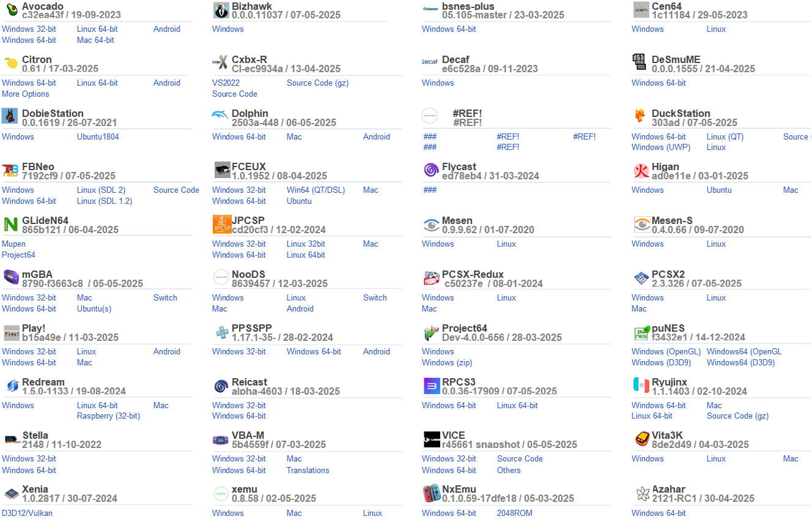The height and width of the screenshot is (530, 812).
Task: Open FBNeo Linux (SDL 1.2) link
Action: coord(105,201)
